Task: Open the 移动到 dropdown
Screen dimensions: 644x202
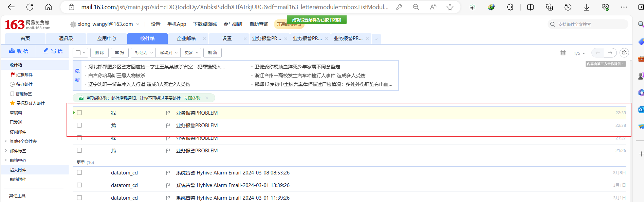Action: pos(168,53)
